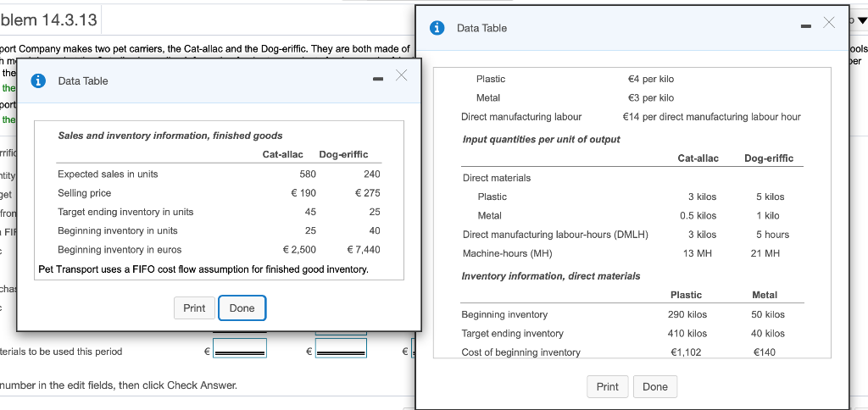Select the '13 MH' Cat-allac value
The width and height of the screenshot is (868, 410).
pyautogui.click(x=698, y=253)
